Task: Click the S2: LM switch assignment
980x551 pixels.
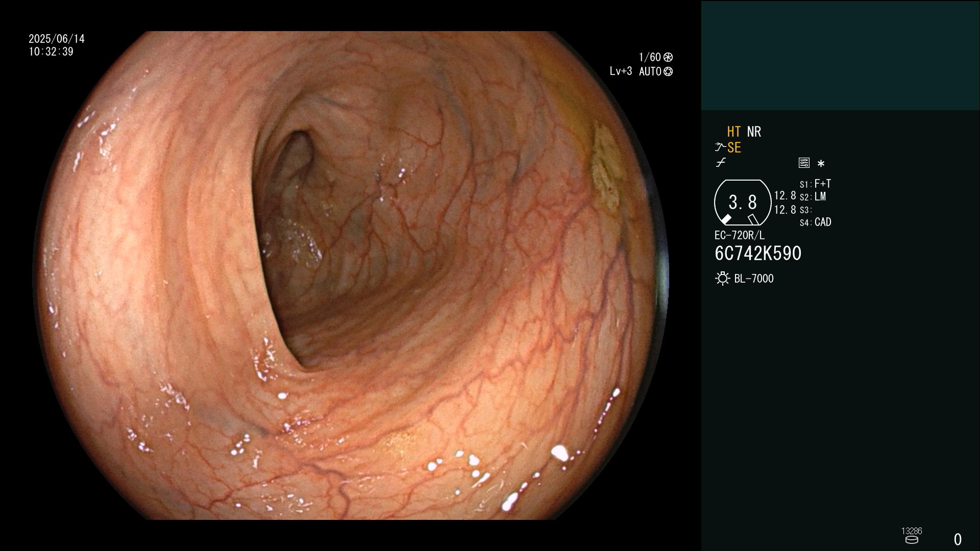Action: pyautogui.click(x=813, y=197)
